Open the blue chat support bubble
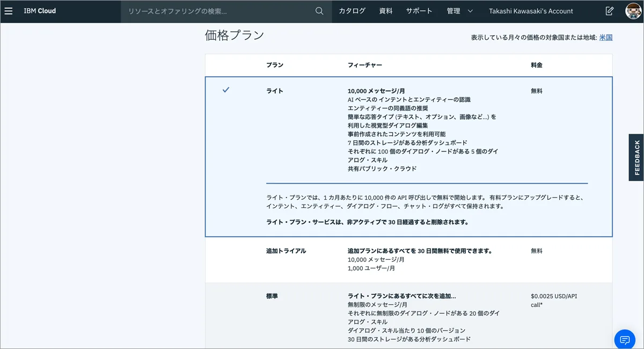This screenshot has width=644, height=349. (625, 339)
